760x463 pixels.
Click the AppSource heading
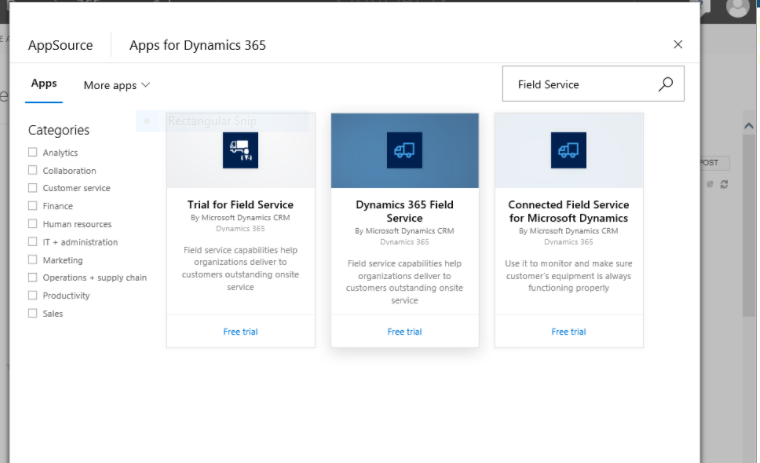click(x=60, y=45)
